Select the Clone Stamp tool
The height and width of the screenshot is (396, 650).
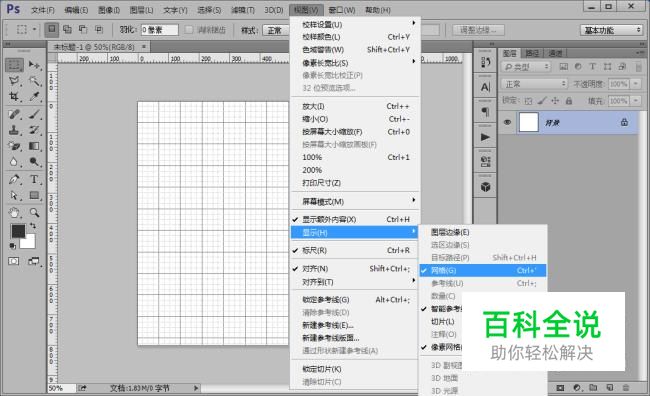[x=14, y=130]
